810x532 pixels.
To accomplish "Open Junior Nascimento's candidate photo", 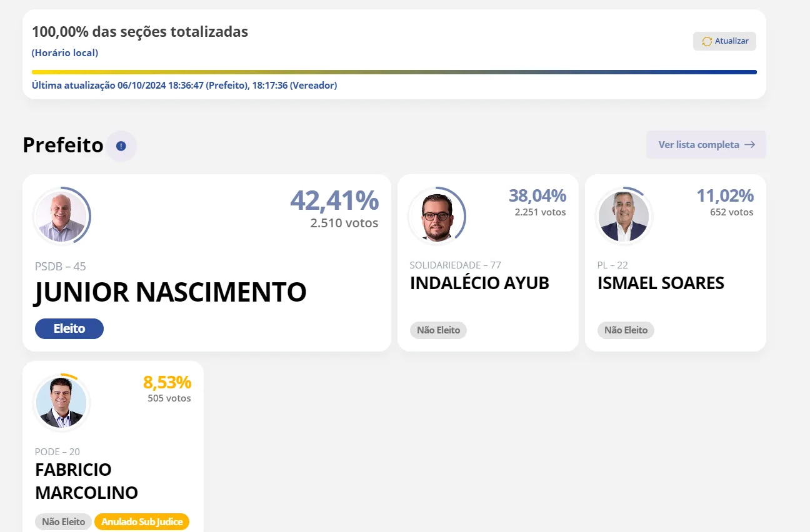I will 61,216.
